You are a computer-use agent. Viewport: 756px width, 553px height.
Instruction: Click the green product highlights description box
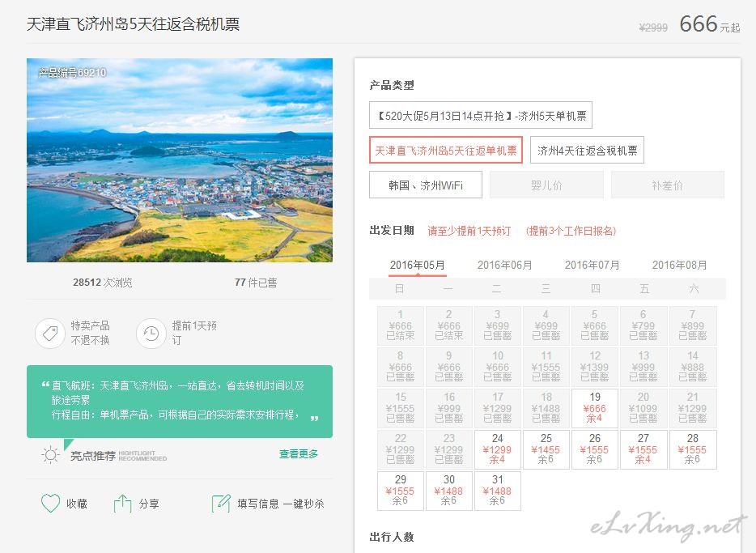pyautogui.click(x=180, y=401)
